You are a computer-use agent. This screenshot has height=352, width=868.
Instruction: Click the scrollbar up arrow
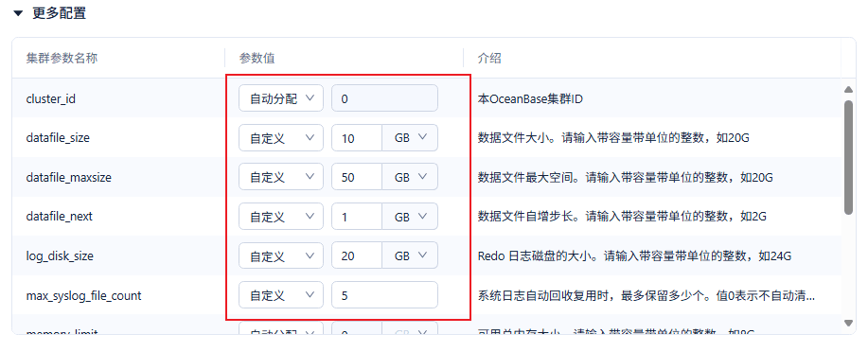[x=848, y=89]
